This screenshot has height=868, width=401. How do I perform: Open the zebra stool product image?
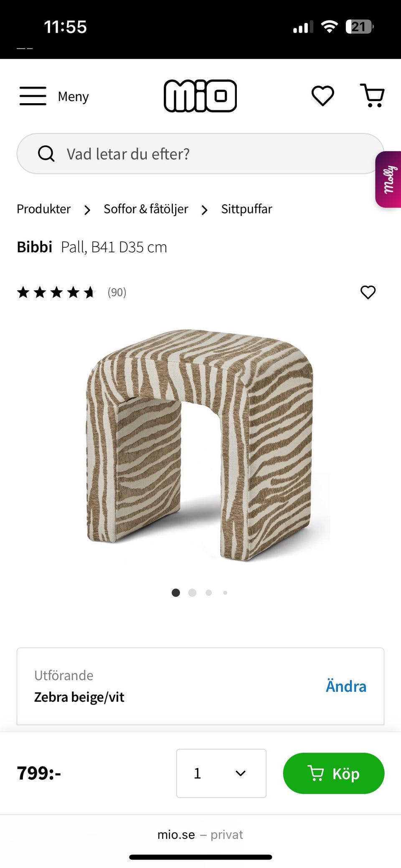click(200, 445)
